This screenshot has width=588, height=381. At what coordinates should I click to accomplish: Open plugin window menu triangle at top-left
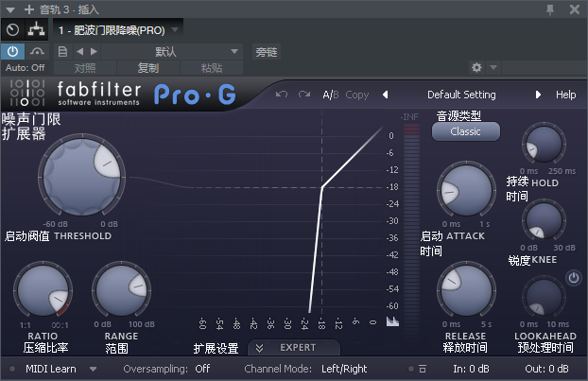10,9
